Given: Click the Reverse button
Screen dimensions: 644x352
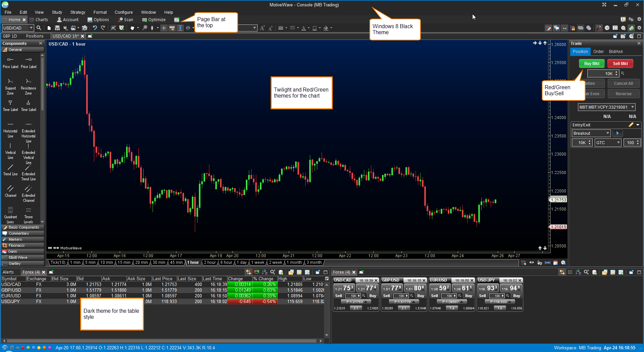Looking at the screenshot, I should coord(623,94).
